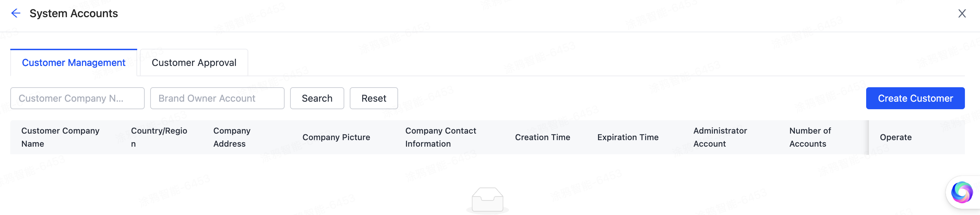Click the Company Address column header
980x215 pixels.
tap(231, 137)
